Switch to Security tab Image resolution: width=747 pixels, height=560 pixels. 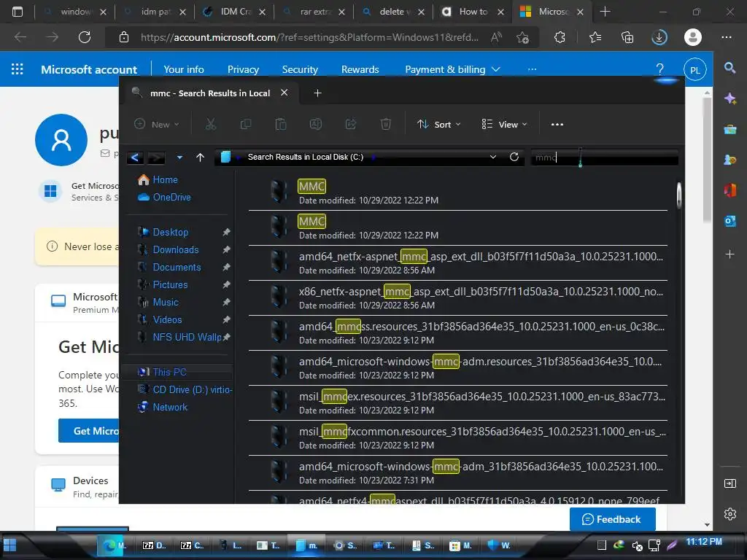[x=300, y=69]
